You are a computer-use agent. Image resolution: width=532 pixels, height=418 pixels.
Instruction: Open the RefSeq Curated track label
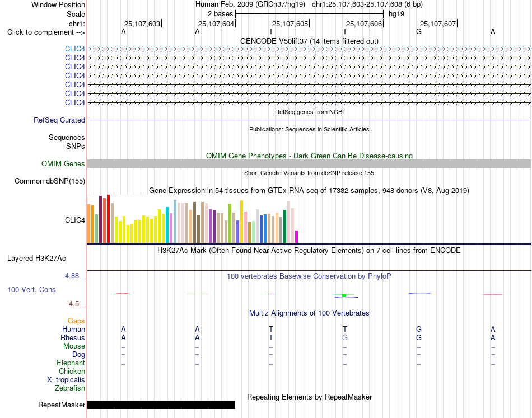point(59,120)
